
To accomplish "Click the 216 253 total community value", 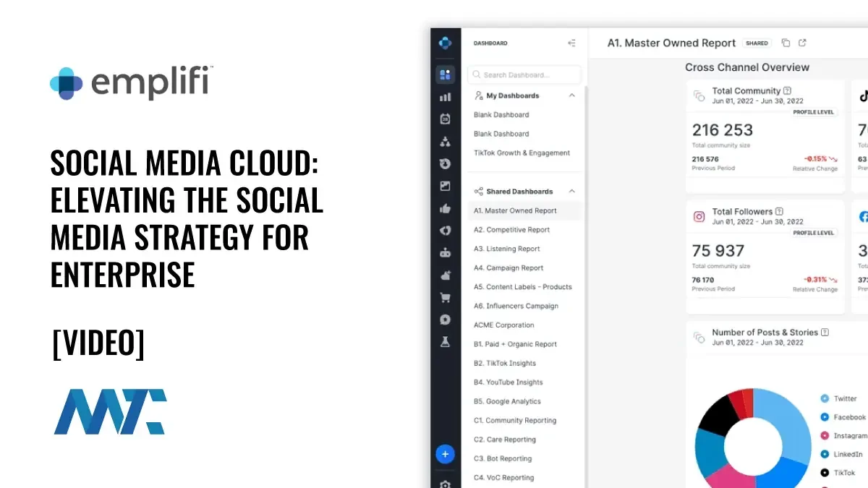I will point(723,130).
